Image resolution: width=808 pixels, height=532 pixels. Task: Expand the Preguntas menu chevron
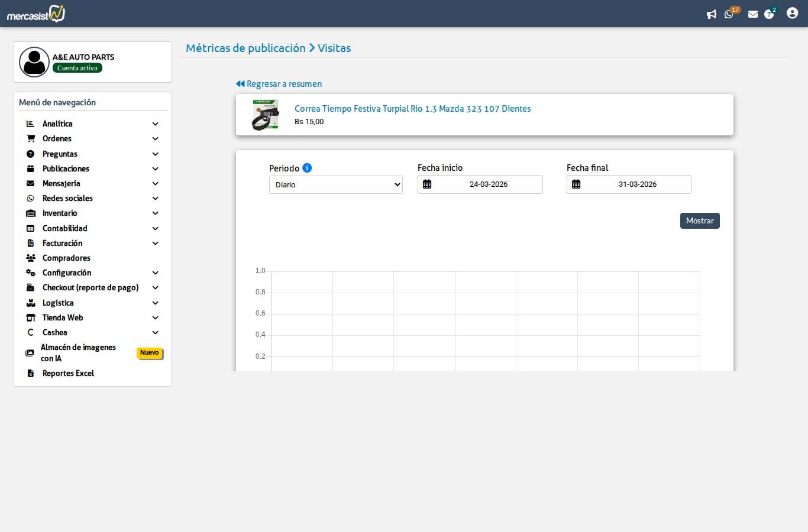(x=156, y=154)
